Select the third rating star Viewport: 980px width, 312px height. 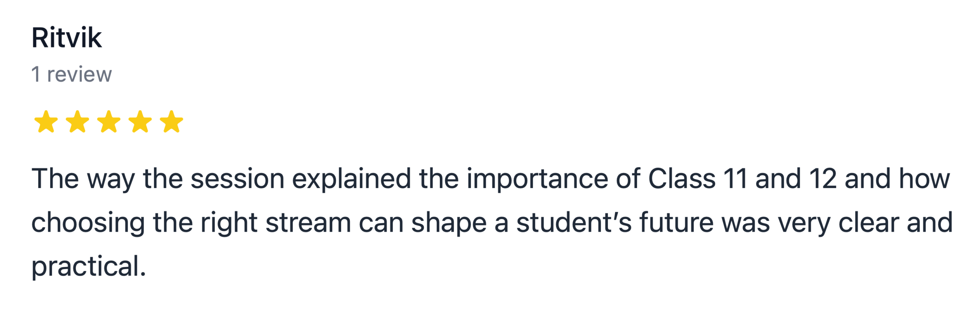[109, 122]
